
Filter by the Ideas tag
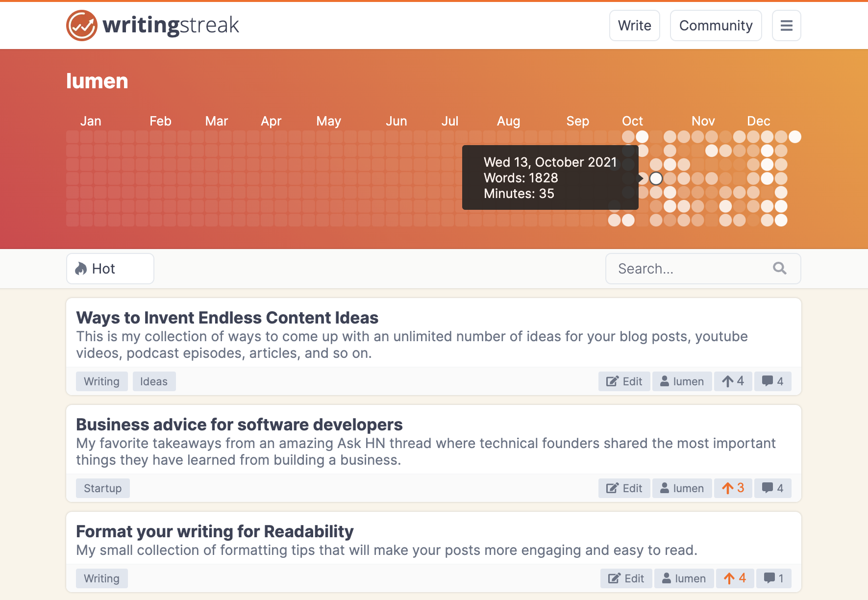click(154, 381)
